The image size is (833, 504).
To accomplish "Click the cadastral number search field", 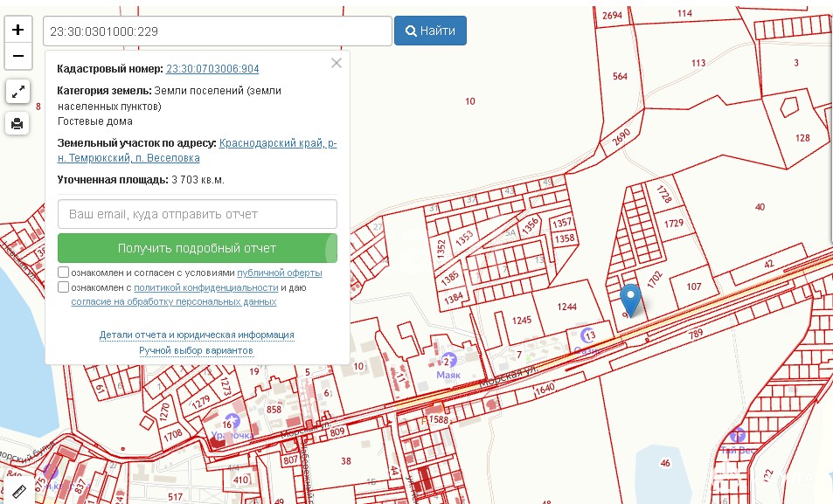I will 217,31.
